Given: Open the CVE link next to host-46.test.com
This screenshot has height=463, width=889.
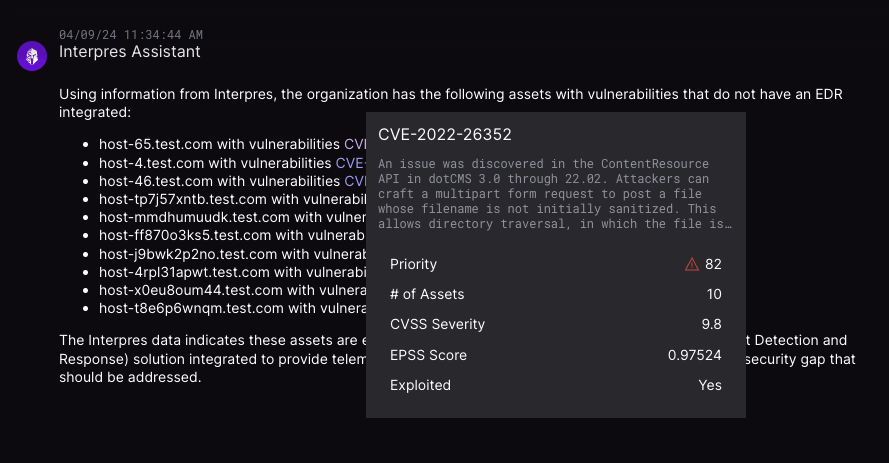Looking at the screenshot, I should click(355, 181).
